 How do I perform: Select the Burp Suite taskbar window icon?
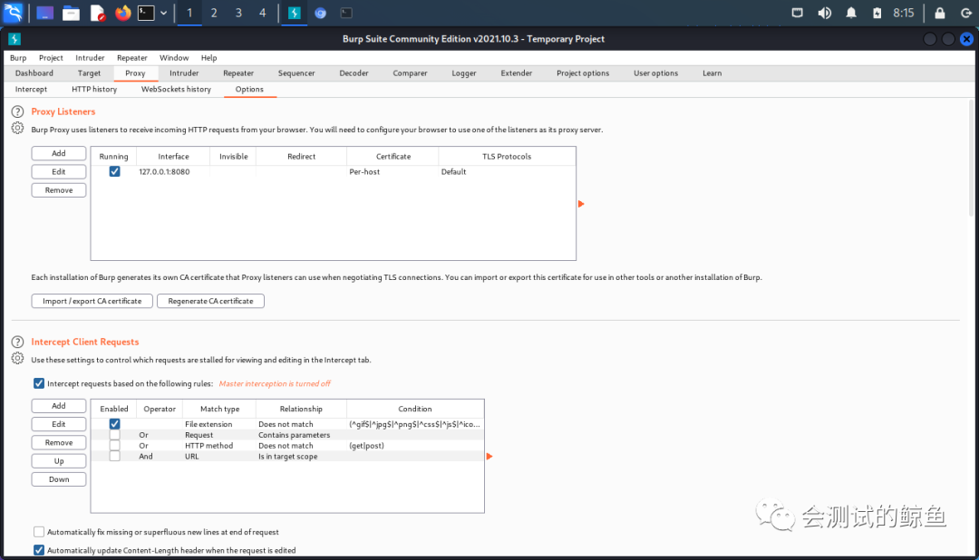pyautogui.click(x=294, y=13)
